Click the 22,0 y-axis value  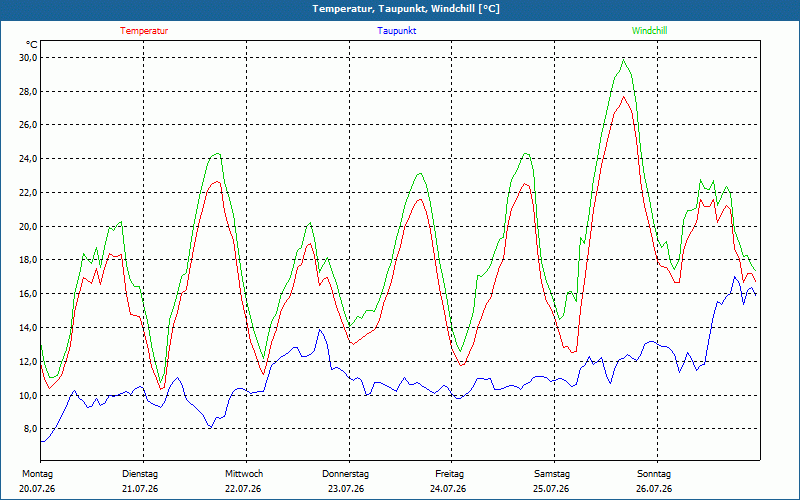[x=29, y=192]
